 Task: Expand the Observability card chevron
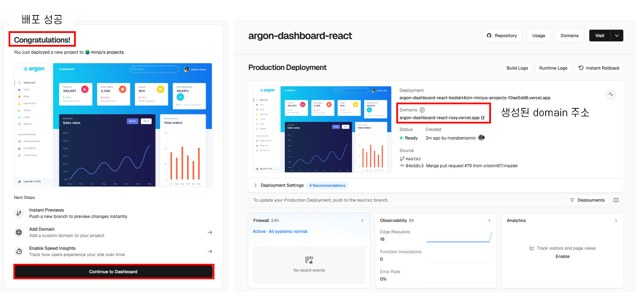pyautogui.click(x=489, y=221)
